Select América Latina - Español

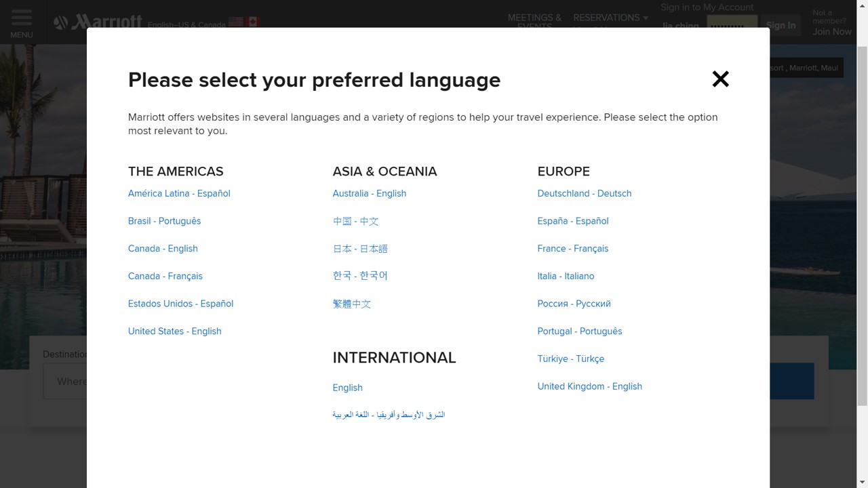click(x=179, y=193)
